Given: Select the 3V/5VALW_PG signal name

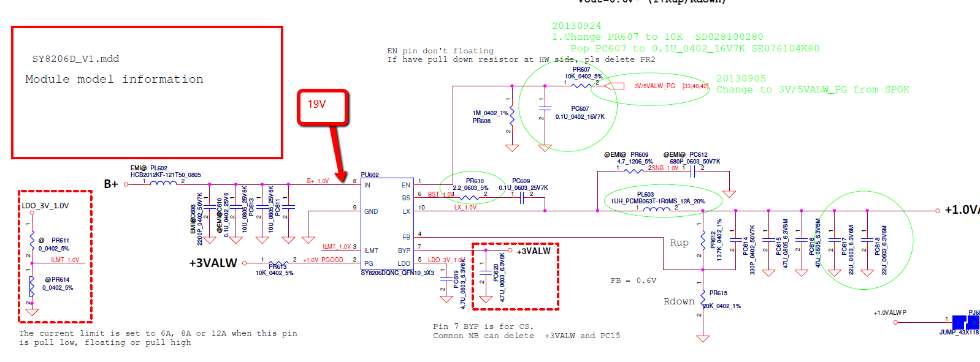Looking at the screenshot, I should tap(654, 86).
